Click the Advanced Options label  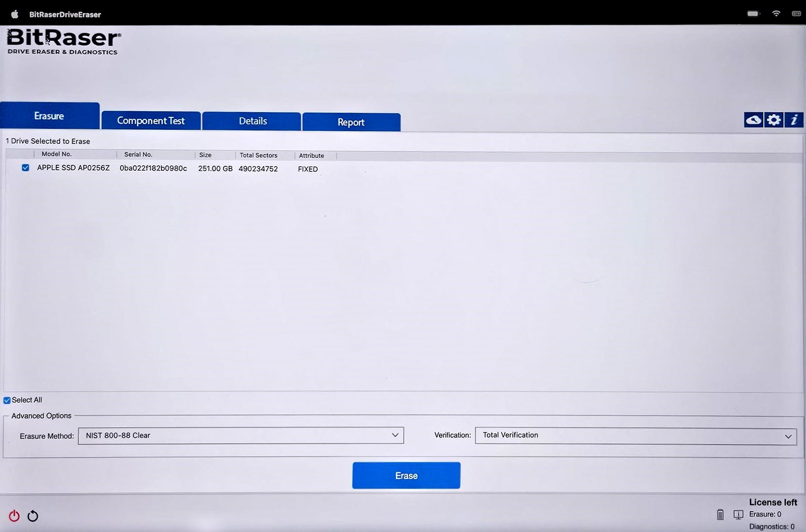tap(41, 416)
